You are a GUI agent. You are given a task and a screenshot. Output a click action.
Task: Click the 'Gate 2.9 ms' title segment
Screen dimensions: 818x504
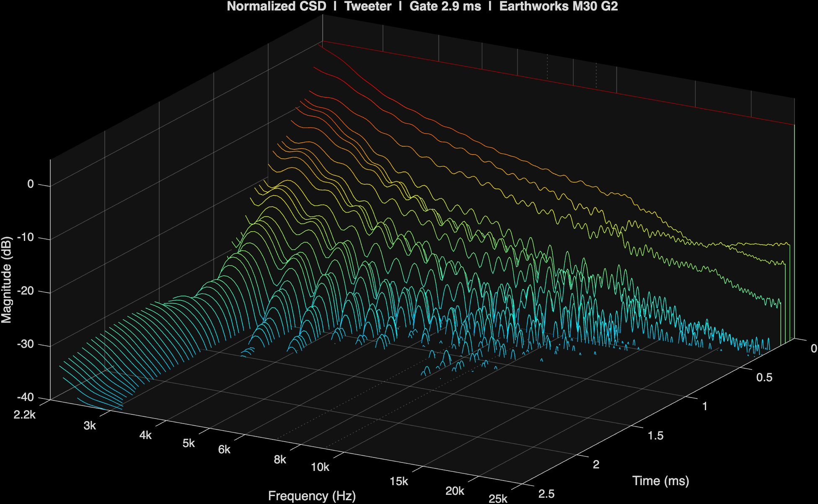point(445,6)
